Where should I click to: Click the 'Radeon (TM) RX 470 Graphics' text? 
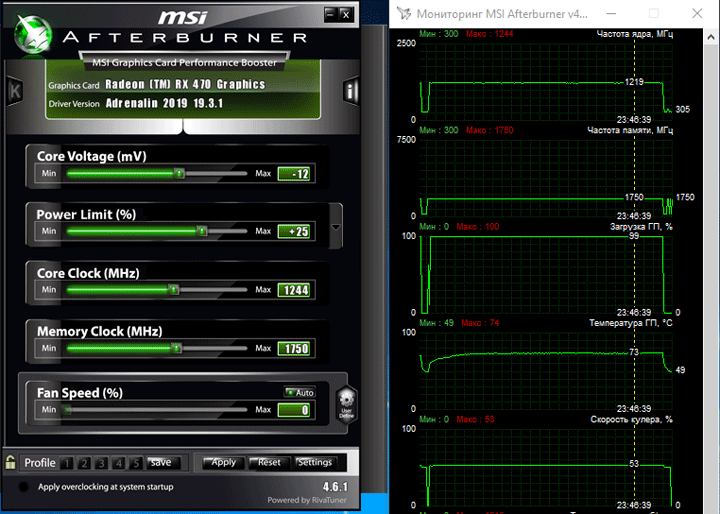click(x=185, y=85)
